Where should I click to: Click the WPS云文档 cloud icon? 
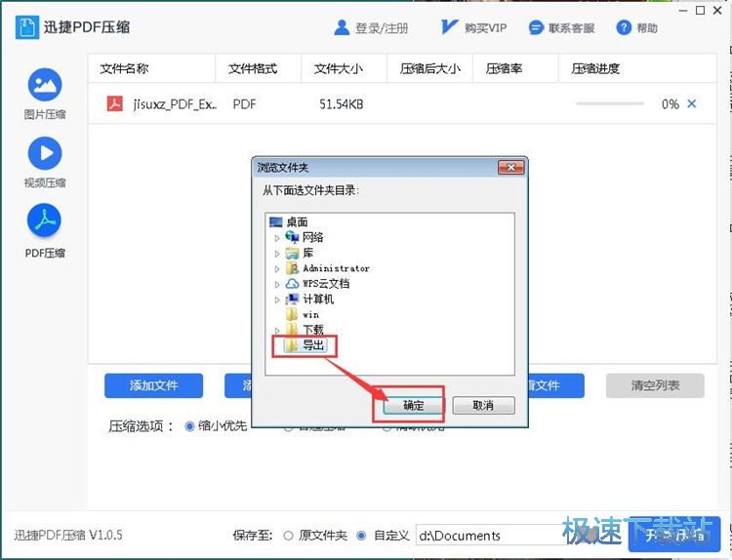coord(292,284)
